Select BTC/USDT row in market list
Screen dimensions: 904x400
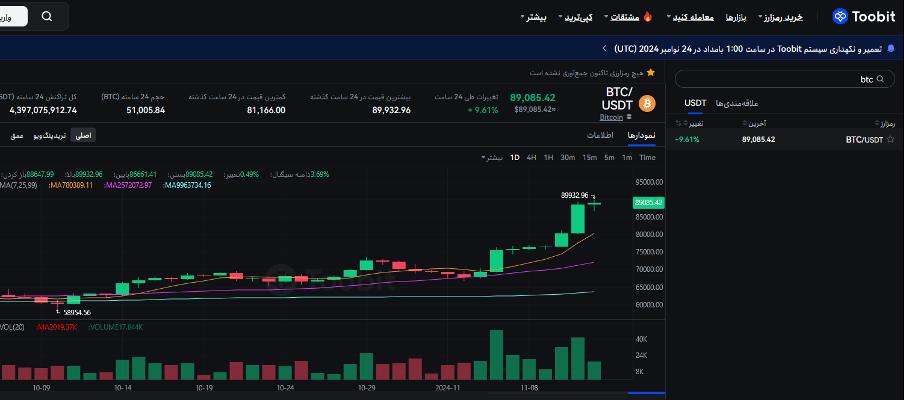(x=785, y=139)
